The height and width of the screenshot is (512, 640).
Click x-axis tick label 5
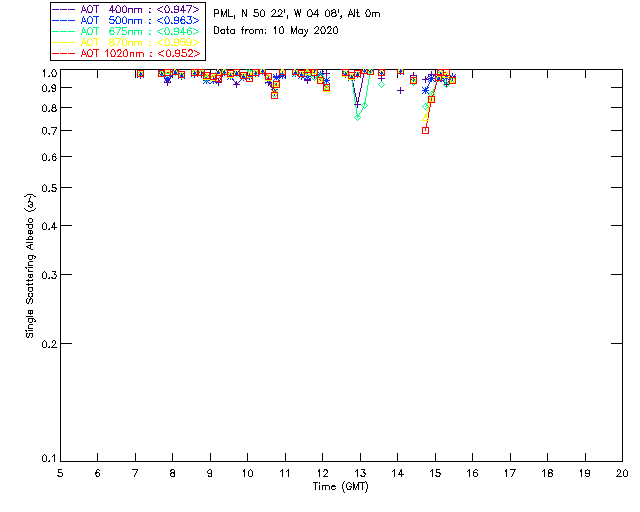[60, 473]
